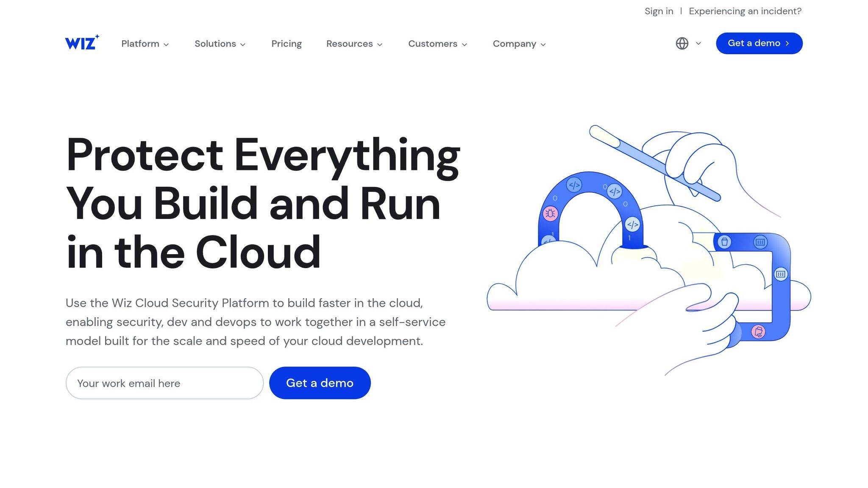Open the Customers menu
This screenshot has height=488, width=868.
438,44
